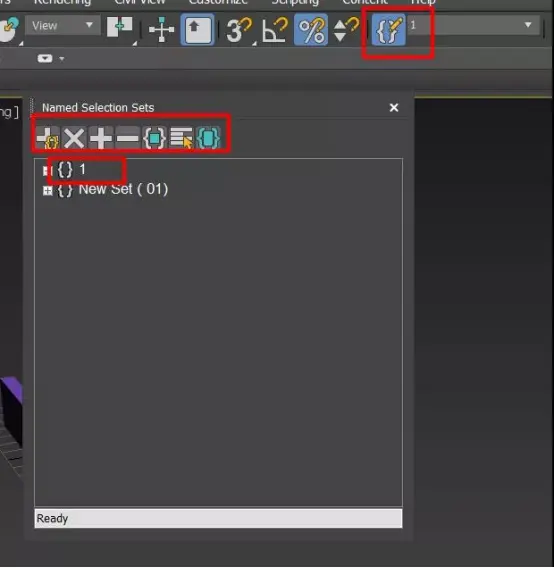Toggle Angle Snap icon
This screenshot has height=568, width=554.
tap(275, 30)
